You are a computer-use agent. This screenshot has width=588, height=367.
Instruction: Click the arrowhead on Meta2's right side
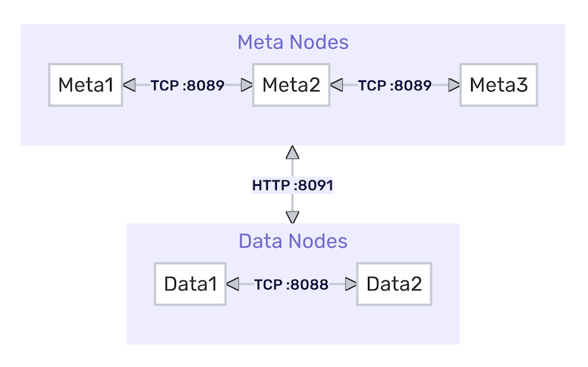pyautogui.click(x=337, y=86)
